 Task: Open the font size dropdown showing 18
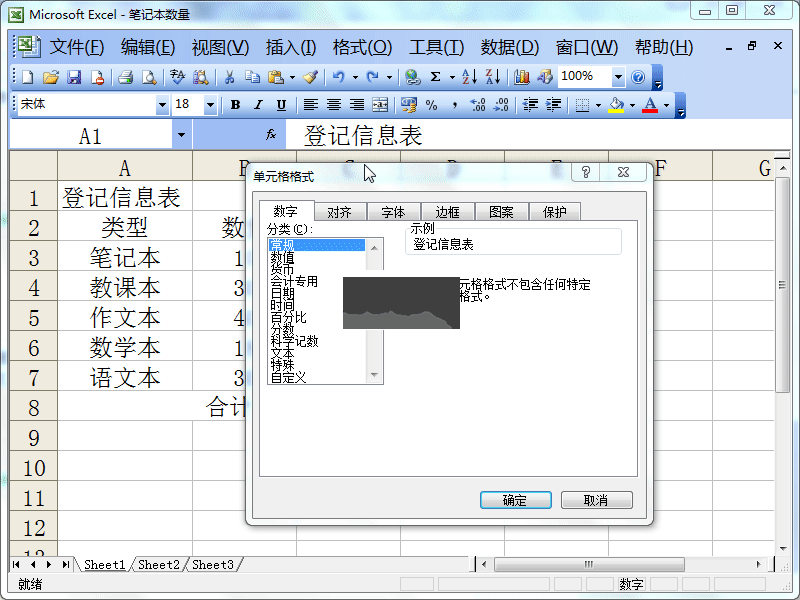(x=210, y=104)
